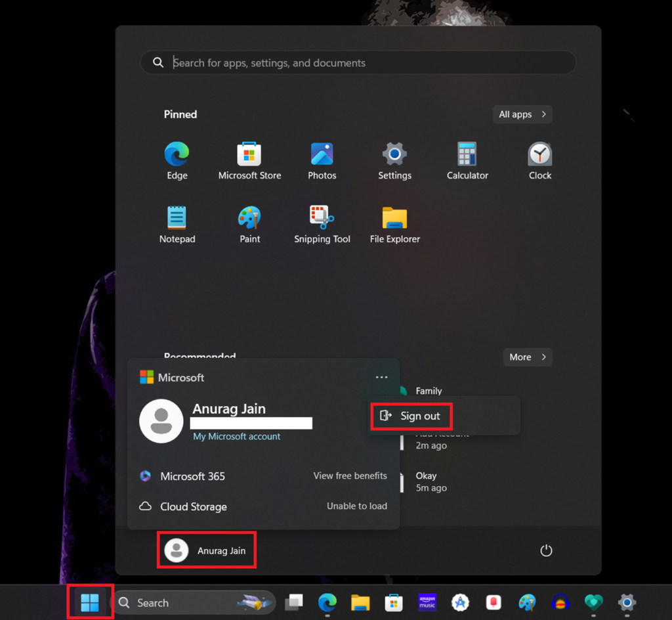Image resolution: width=672 pixels, height=620 pixels.
Task: Click the taskbar Search box
Action: tap(194, 602)
